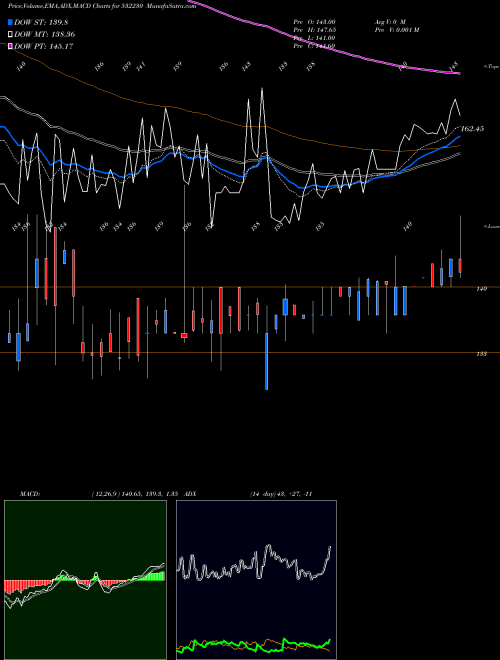Click the 'Pre V: 0.001 M' volume text
The image size is (500, 660).
[396, 30]
